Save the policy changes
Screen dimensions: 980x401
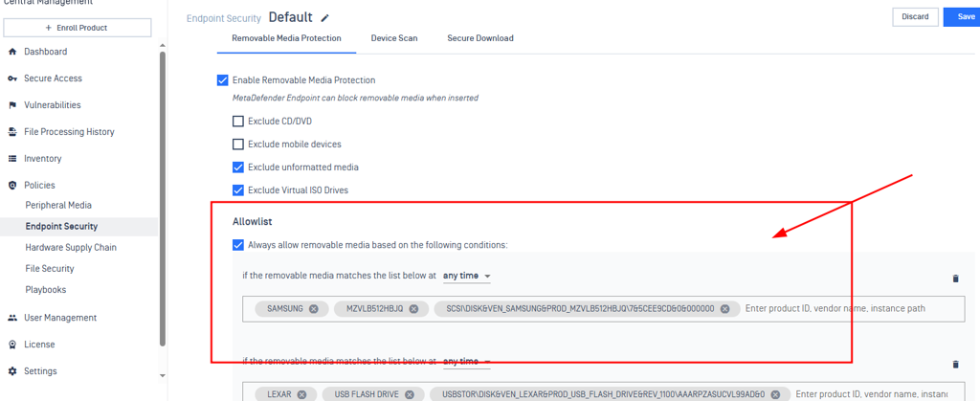click(963, 17)
